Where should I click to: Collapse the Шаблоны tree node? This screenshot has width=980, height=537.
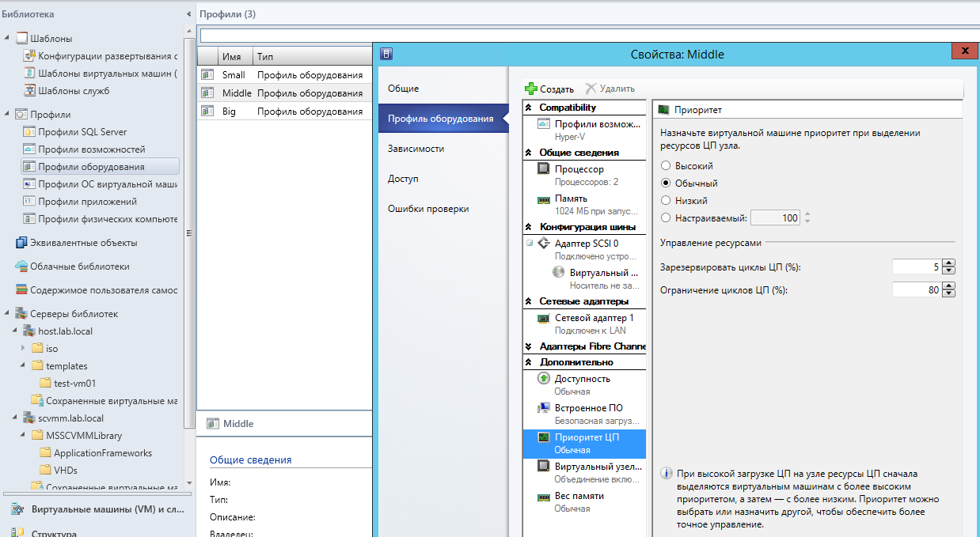[7, 38]
